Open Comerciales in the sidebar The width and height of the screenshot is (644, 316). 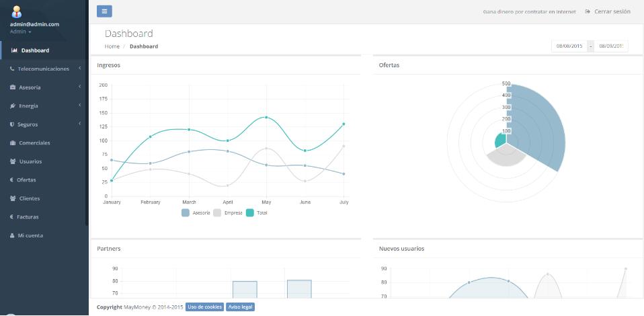click(44, 143)
